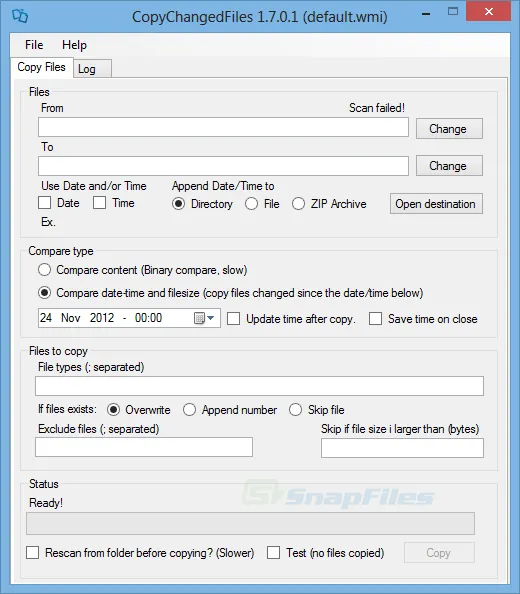
Task: Select the Append number radio option
Action: (x=189, y=410)
